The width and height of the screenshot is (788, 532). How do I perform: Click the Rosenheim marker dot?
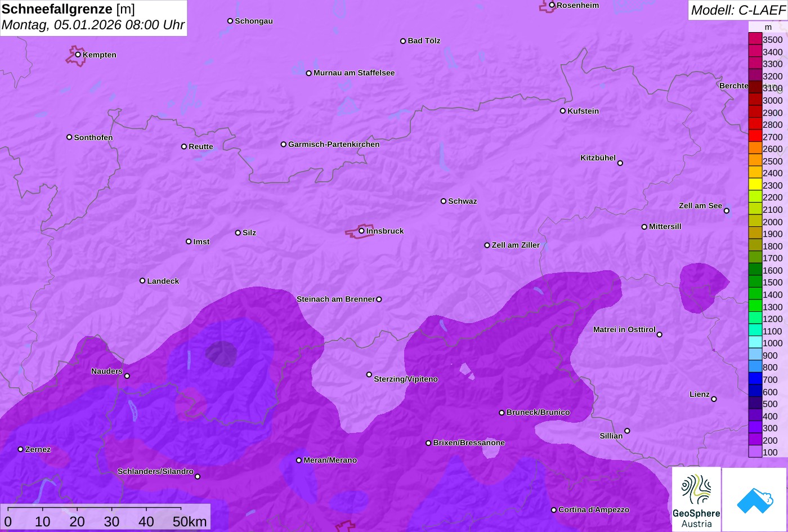552,5
